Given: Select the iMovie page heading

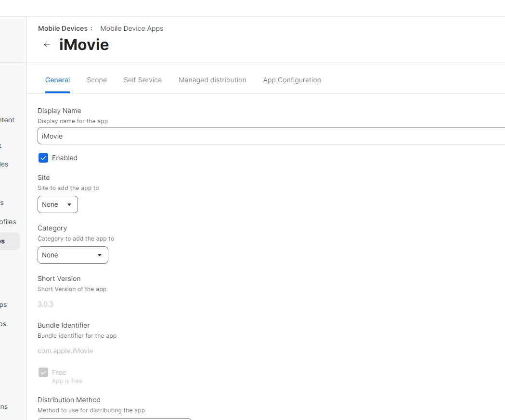Looking at the screenshot, I should point(84,44).
